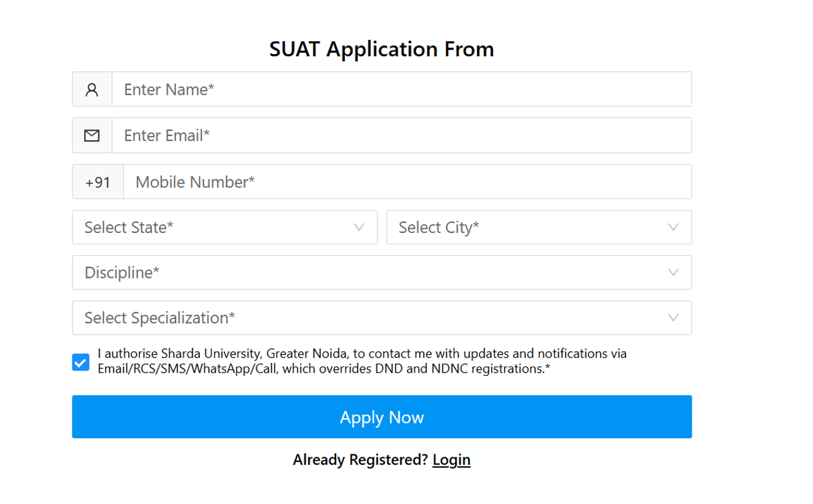Open the Login link
The height and width of the screenshot is (504, 813).
coord(451,459)
